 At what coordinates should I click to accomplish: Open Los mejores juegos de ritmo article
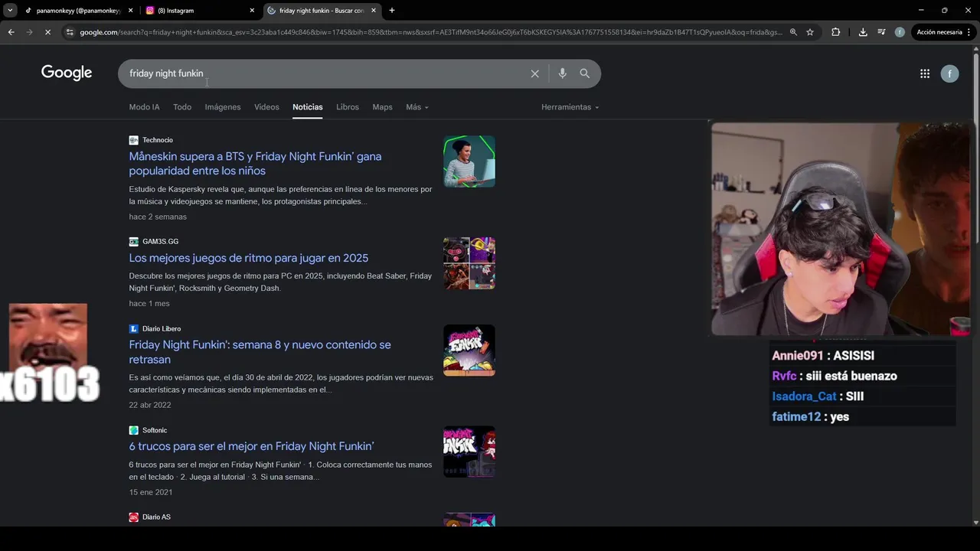(249, 258)
